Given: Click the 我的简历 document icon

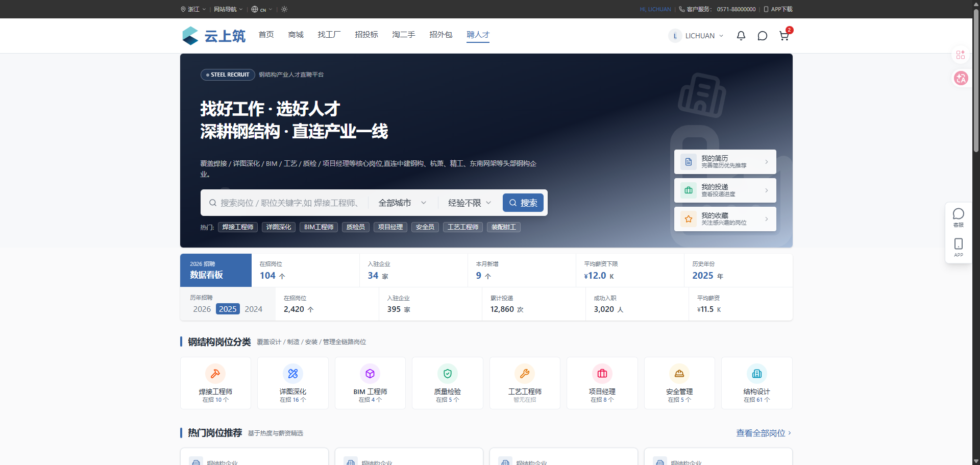Looking at the screenshot, I should [689, 162].
